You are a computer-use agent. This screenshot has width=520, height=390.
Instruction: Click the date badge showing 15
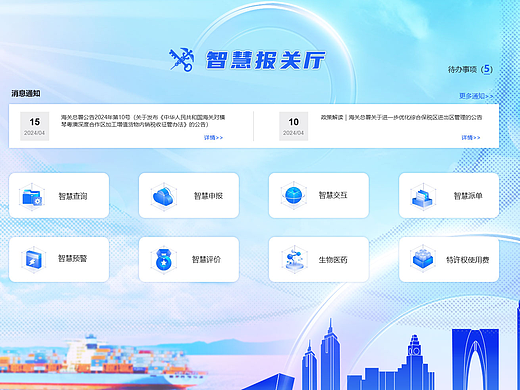[x=35, y=126]
